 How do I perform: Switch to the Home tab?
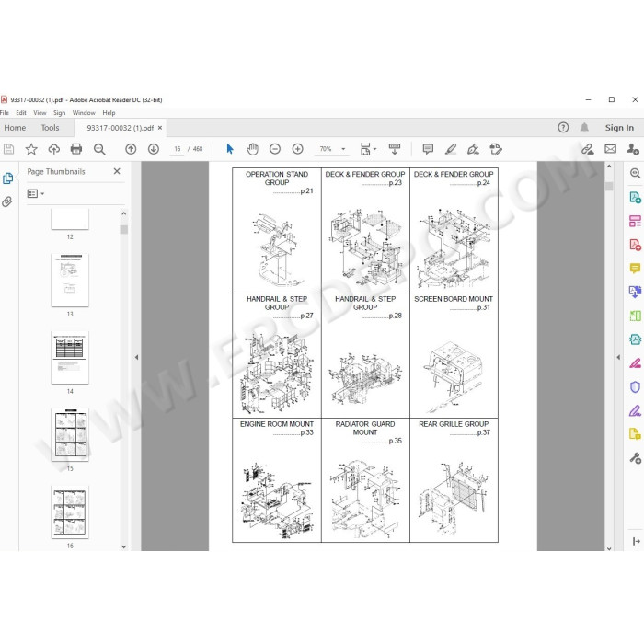point(15,128)
